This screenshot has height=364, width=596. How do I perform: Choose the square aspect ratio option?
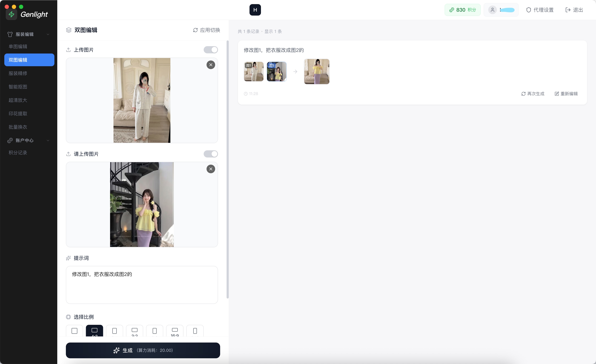click(x=74, y=331)
